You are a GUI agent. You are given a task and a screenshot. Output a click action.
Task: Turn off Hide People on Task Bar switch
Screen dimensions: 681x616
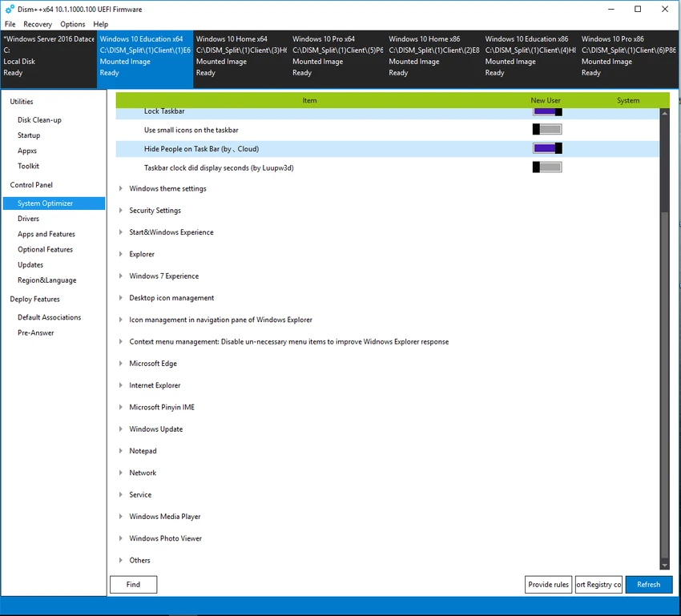(547, 148)
